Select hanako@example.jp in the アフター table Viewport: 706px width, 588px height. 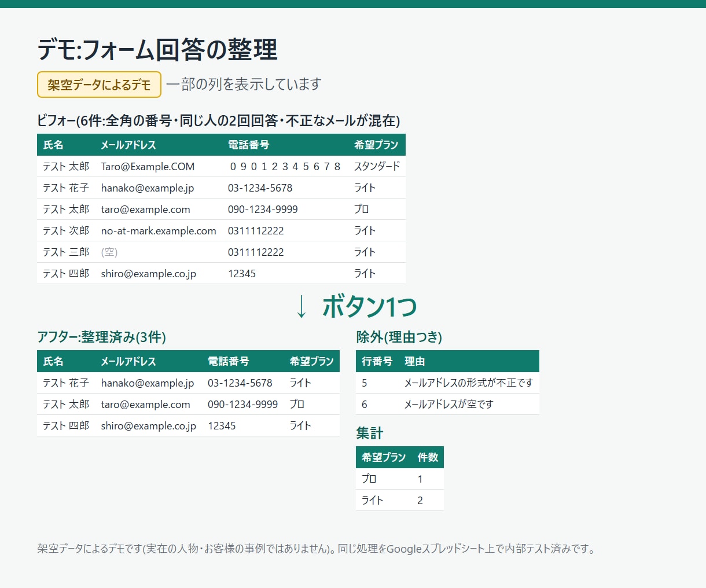148,383
